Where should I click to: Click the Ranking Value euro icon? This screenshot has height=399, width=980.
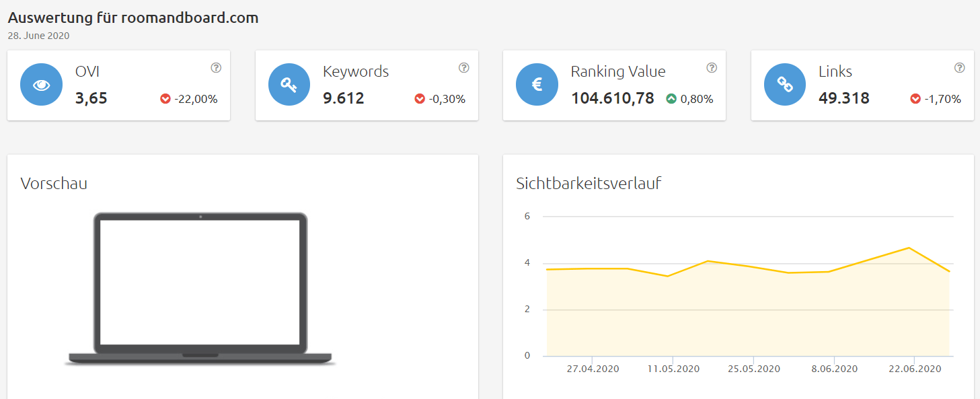click(537, 85)
